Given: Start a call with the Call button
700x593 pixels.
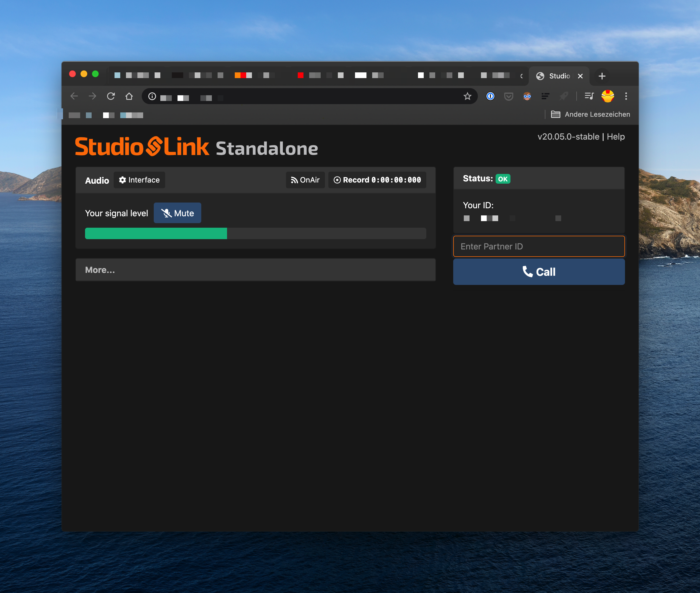Looking at the screenshot, I should point(539,272).
